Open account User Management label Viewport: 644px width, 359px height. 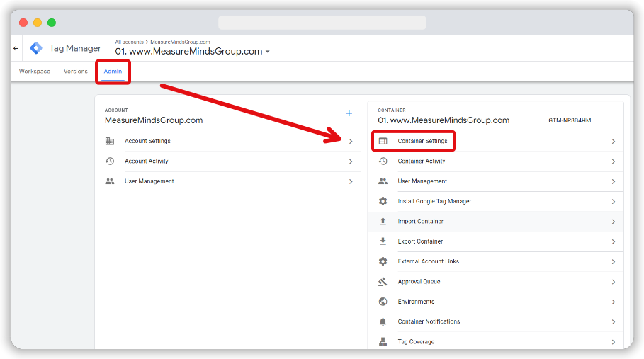click(x=149, y=181)
